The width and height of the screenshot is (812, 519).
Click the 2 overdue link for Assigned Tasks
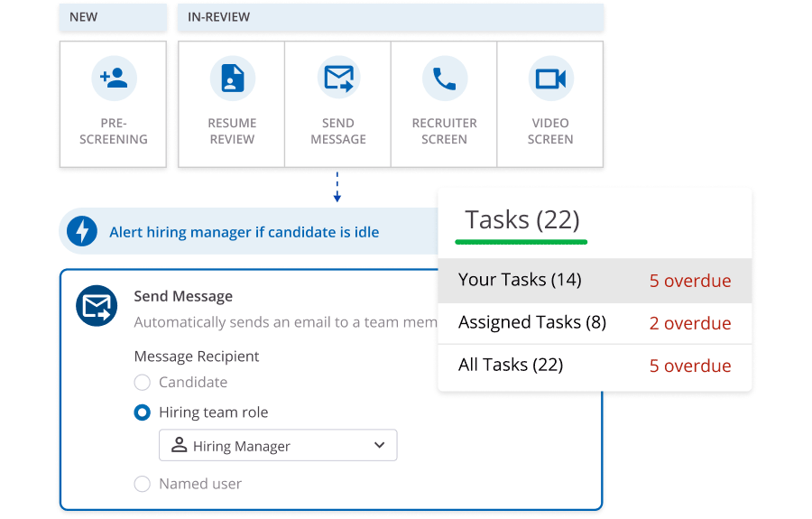tap(690, 323)
